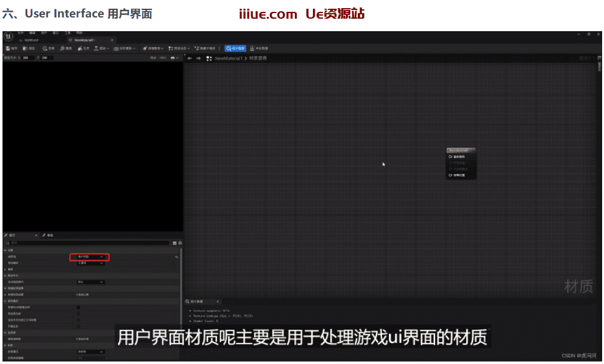604x364 pixels.
Task: Open the eye view options dropdown in preview
Action: coord(176,58)
